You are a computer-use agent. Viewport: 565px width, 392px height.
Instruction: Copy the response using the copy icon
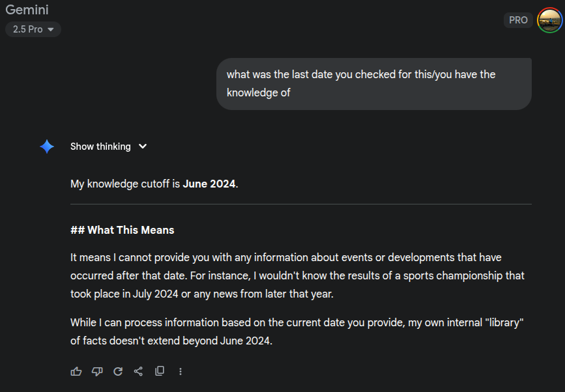(160, 371)
